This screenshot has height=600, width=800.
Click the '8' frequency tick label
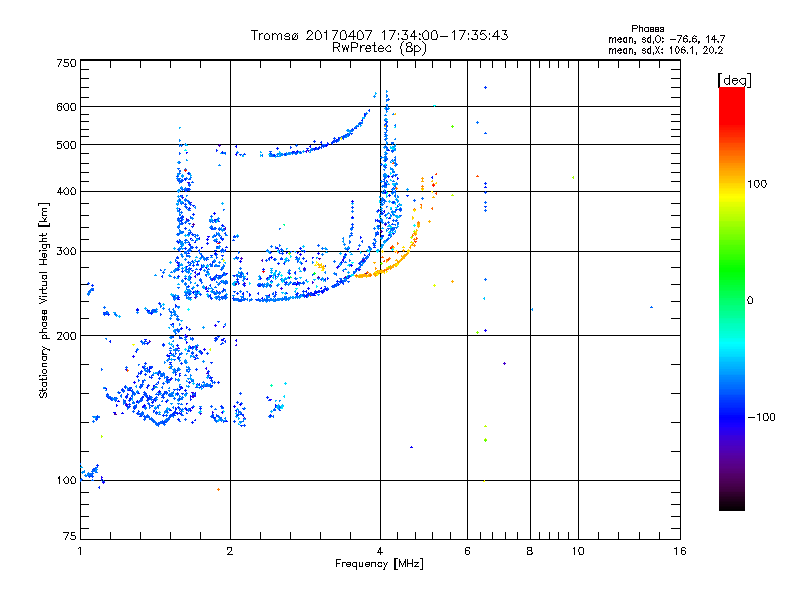pos(530,551)
